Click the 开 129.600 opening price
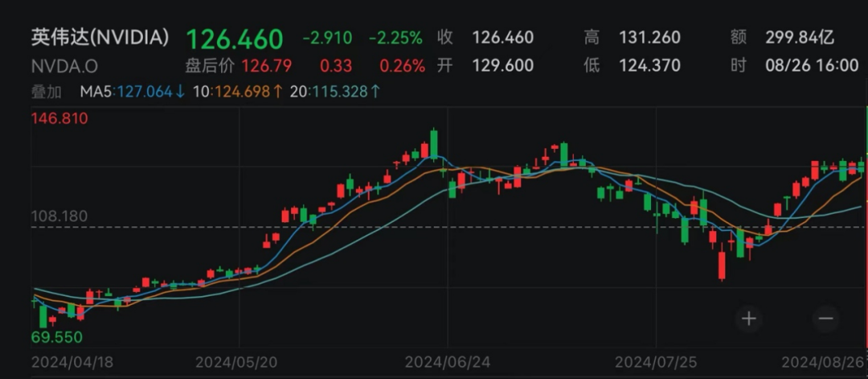This screenshot has width=868, height=379. [485, 65]
